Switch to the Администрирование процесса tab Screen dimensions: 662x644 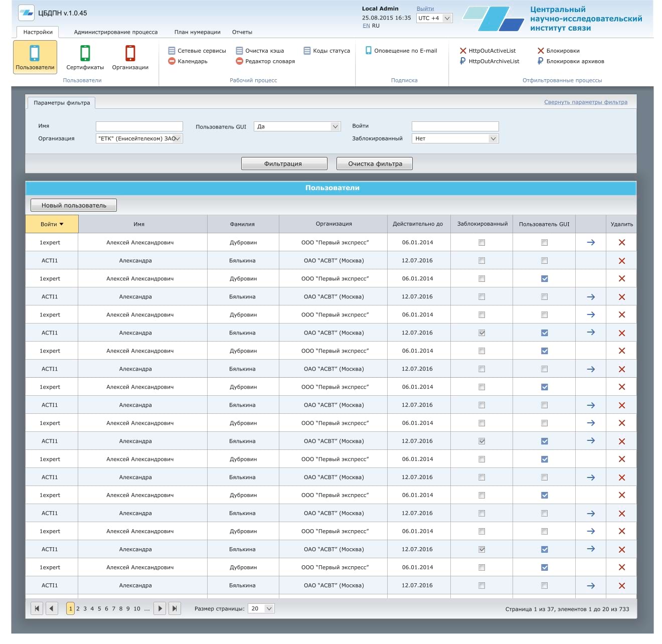(115, 32)
